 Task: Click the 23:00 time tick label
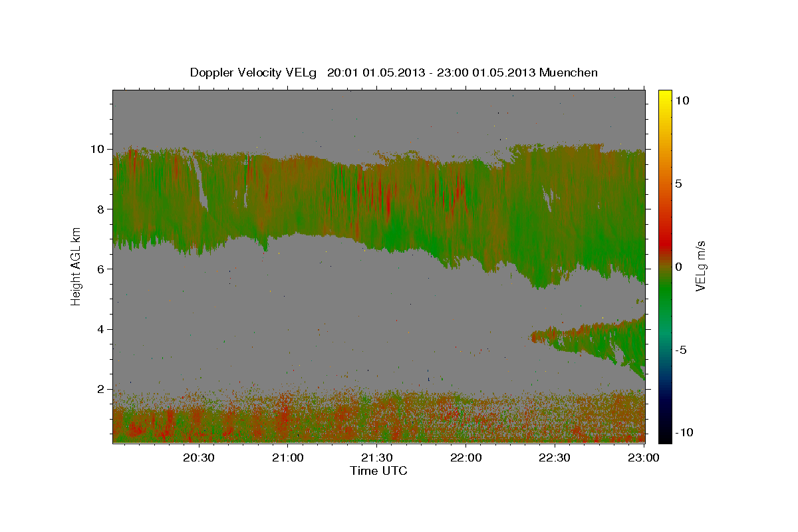click(x=643, y=458)
